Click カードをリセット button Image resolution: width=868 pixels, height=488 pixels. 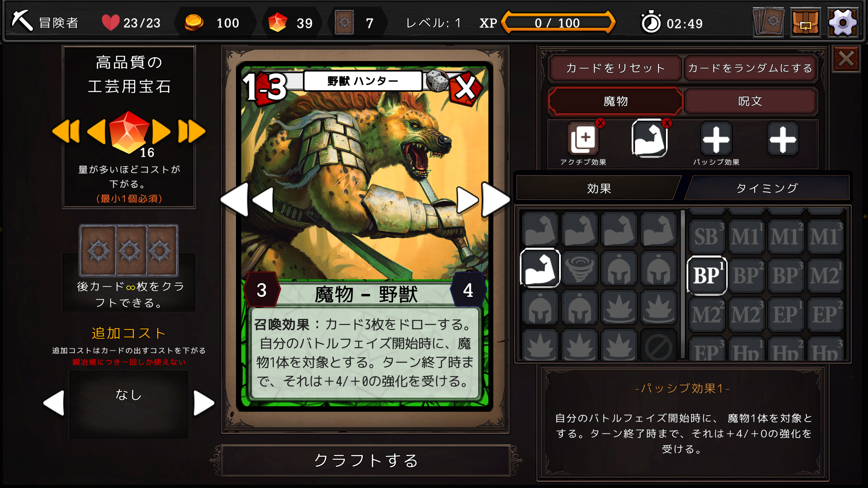[x=615, y=68]
